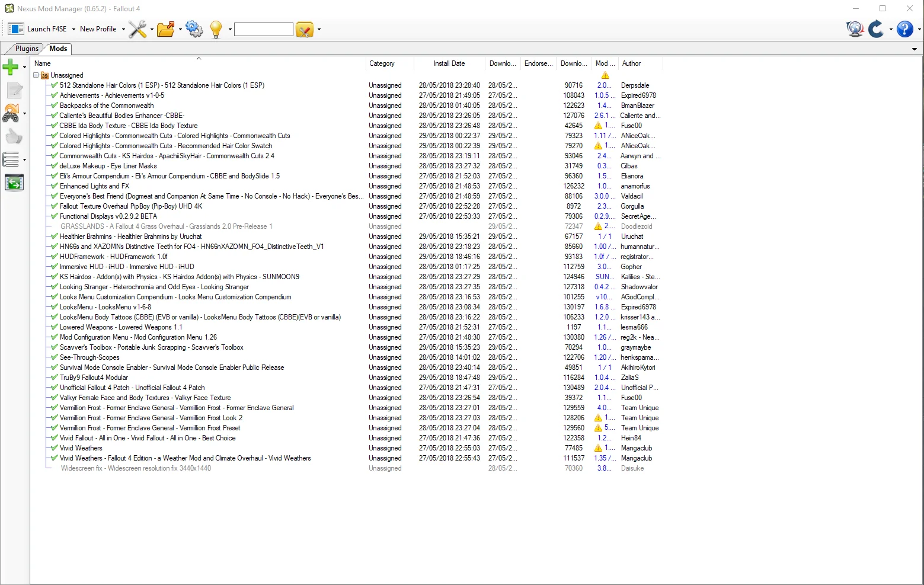This screenshot has height=585, width=924.
Task: Collapse the Unassigned category tree node
Action: 36,75
